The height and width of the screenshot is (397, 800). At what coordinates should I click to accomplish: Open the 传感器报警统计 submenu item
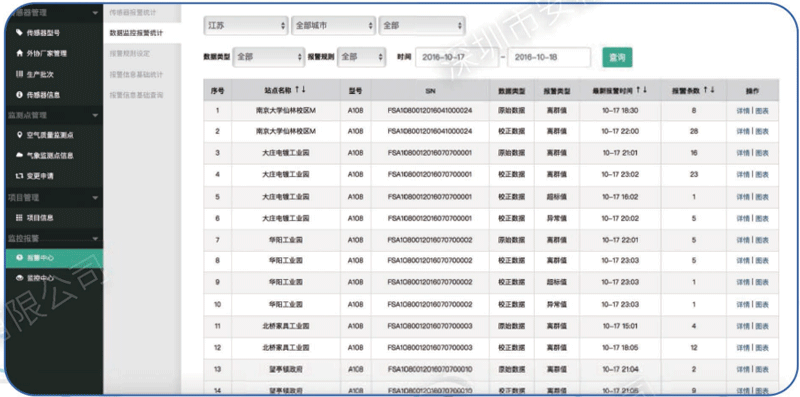[132, 12]
